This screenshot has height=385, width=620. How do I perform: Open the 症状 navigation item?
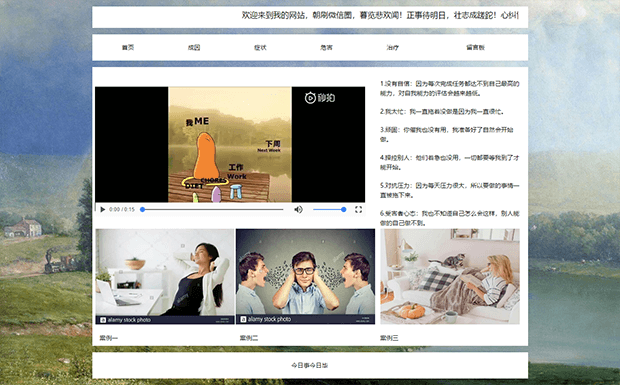coord(260,47)
